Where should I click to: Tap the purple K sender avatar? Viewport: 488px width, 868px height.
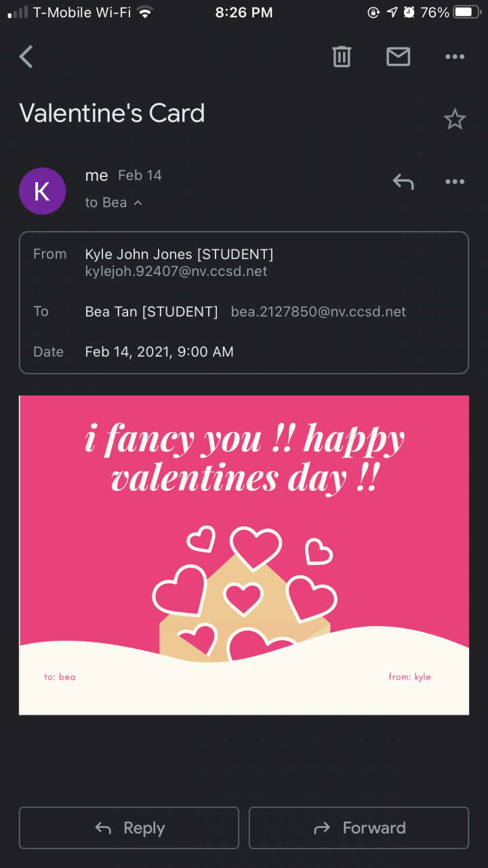click(42, 191)
